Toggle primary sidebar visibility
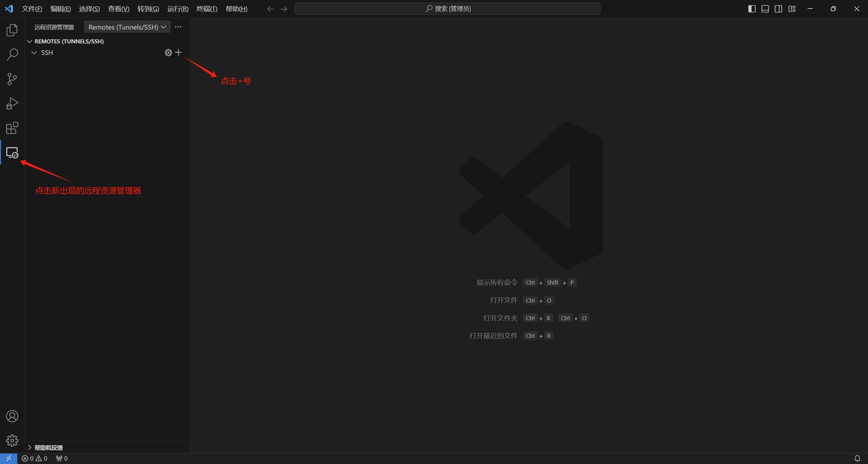The image size is (868, 464). 752,9
